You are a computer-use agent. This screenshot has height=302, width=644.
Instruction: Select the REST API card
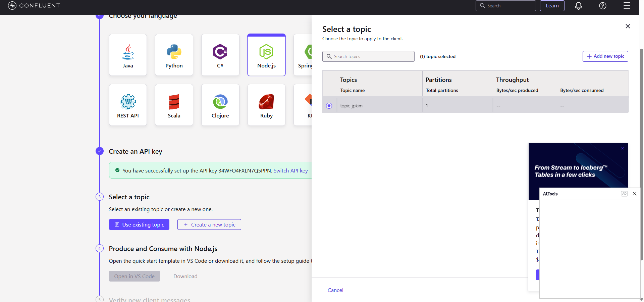(128, 105)
